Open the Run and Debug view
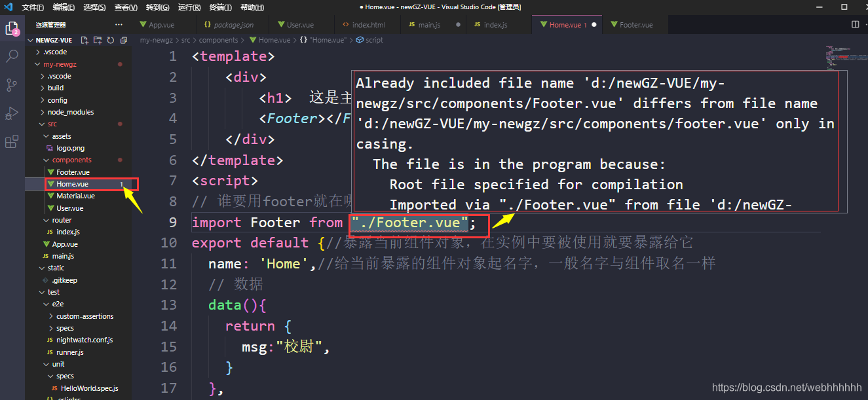868x400 pixels. pos(12,113)
